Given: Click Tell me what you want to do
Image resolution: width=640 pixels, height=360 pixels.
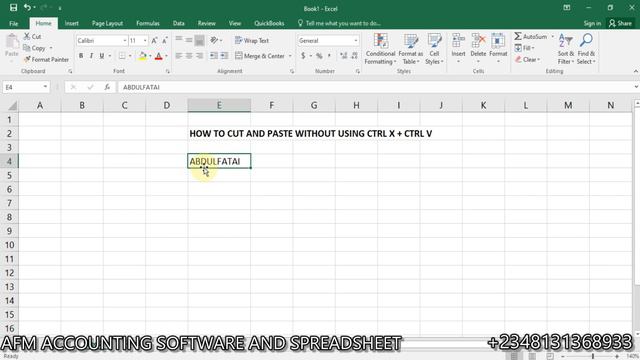Looking at the screenshot, I should (x=339, y=23).
